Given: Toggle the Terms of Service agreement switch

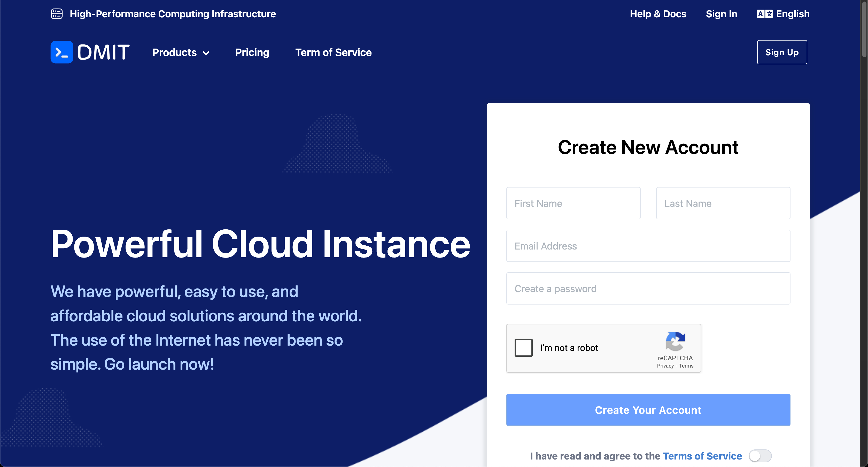Looking at the screenshot, I should (760, 456).
